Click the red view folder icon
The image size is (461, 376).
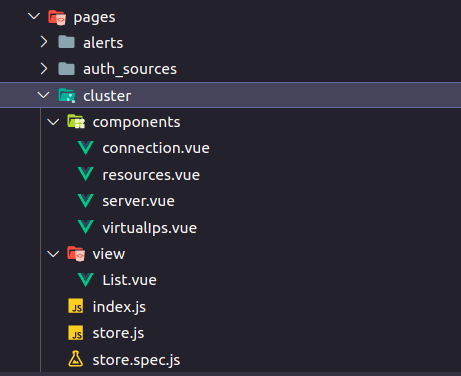coord(76,254)
